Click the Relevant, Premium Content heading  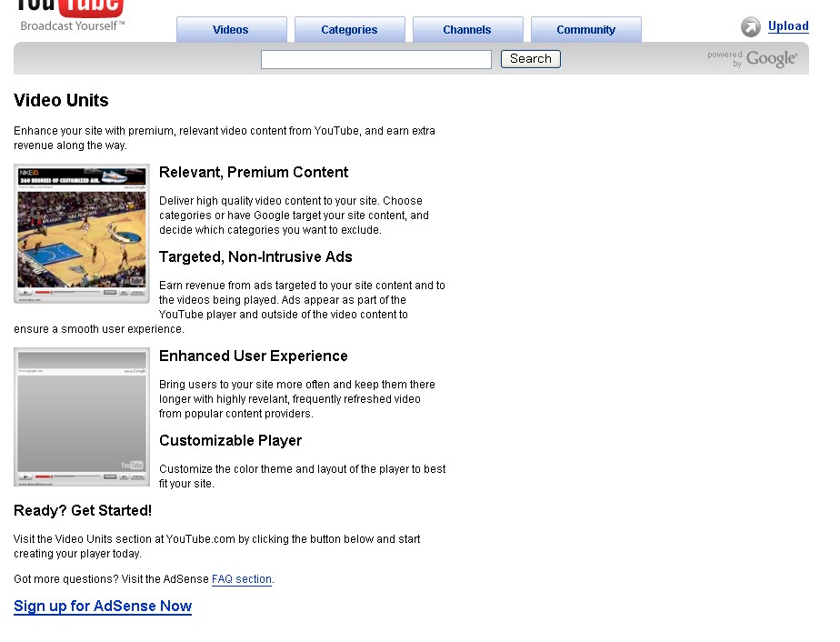click(x=254, y=172)
